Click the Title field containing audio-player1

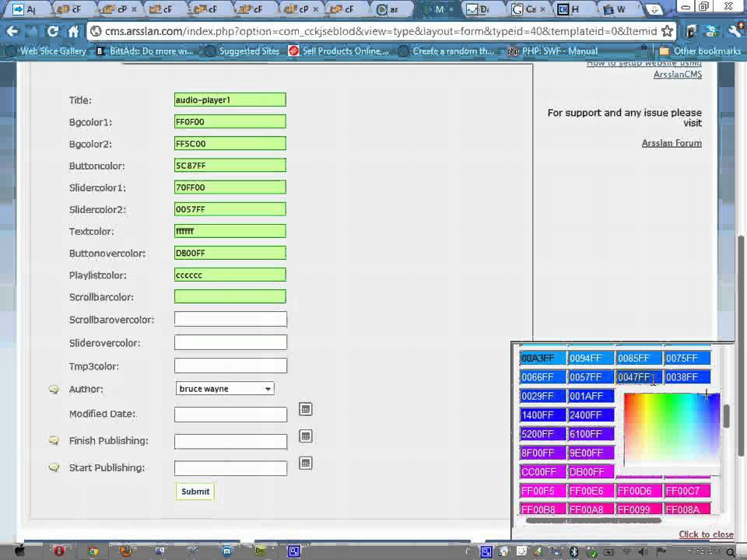pos(230,100)
